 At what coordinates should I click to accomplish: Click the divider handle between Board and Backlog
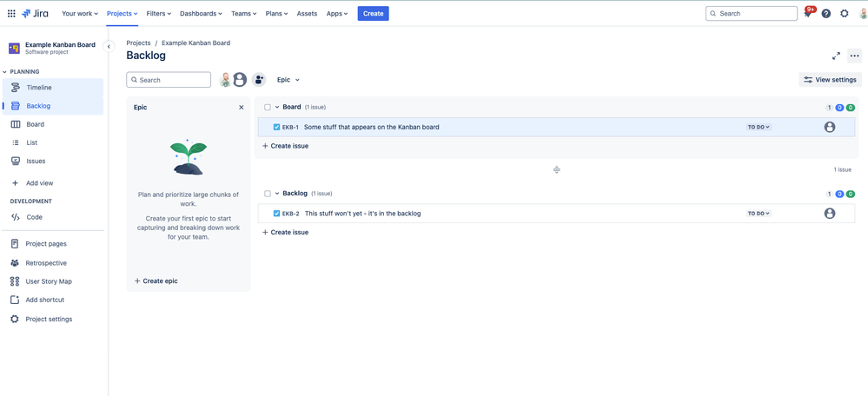tap(557, 170)
